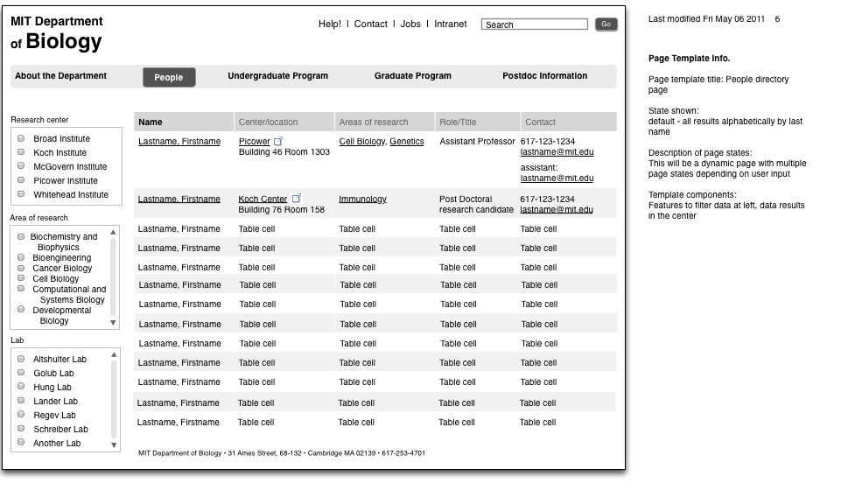Sort table by Name column header
Screen dimensions: 862x504
pos(184,122)
